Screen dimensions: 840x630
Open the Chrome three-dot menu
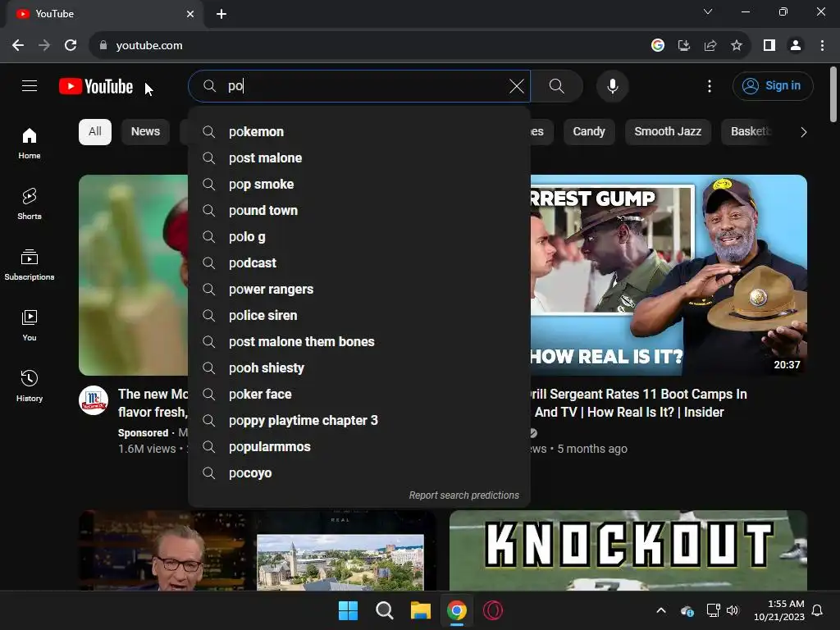[822, 46]
